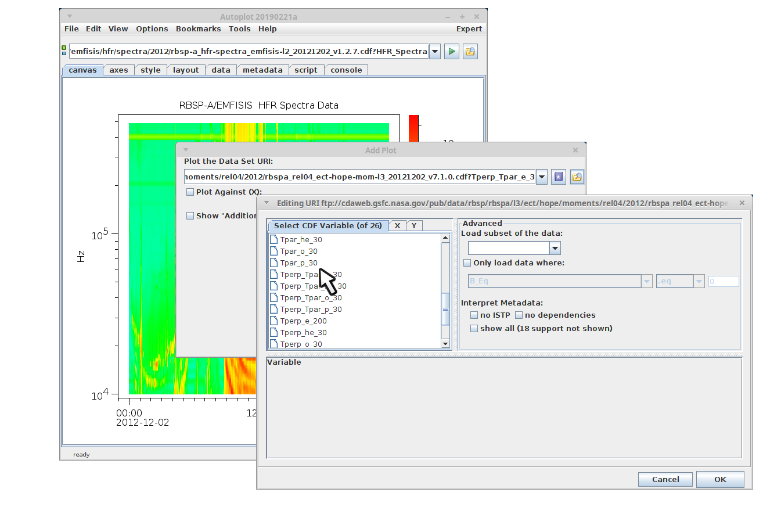Check the 'Only load data where' option
This screenshot has width=781, height=532.
pos(467,263)
